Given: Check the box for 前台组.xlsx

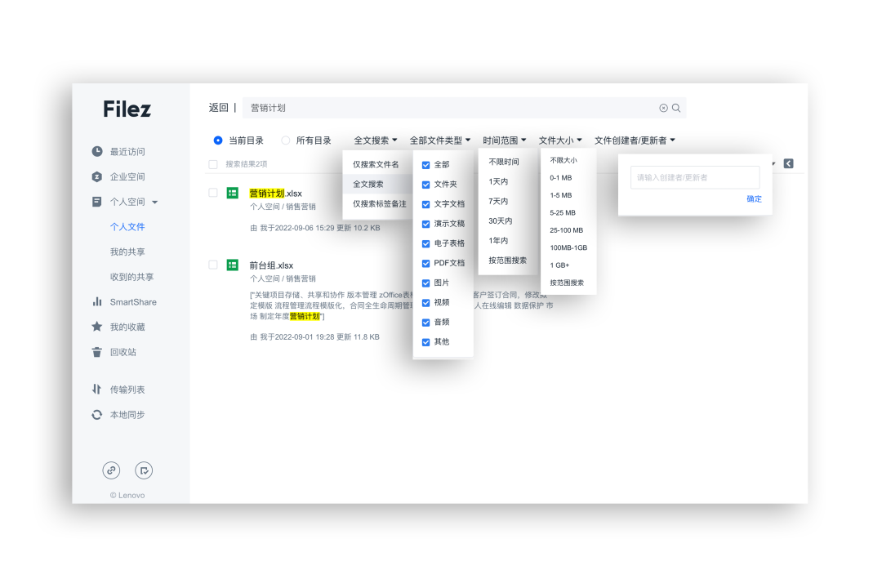Looking at the screenshot, I should (x=213, y=265).
